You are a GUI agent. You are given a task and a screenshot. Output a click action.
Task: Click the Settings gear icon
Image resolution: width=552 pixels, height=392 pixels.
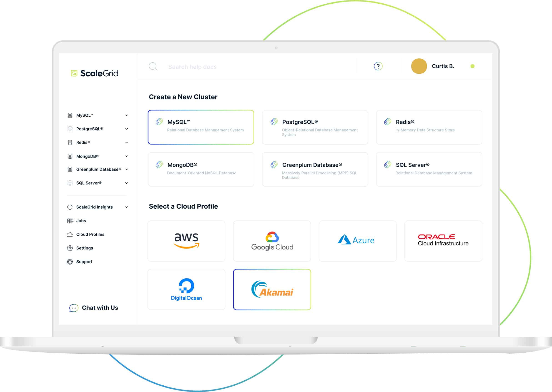click(70, 248)
